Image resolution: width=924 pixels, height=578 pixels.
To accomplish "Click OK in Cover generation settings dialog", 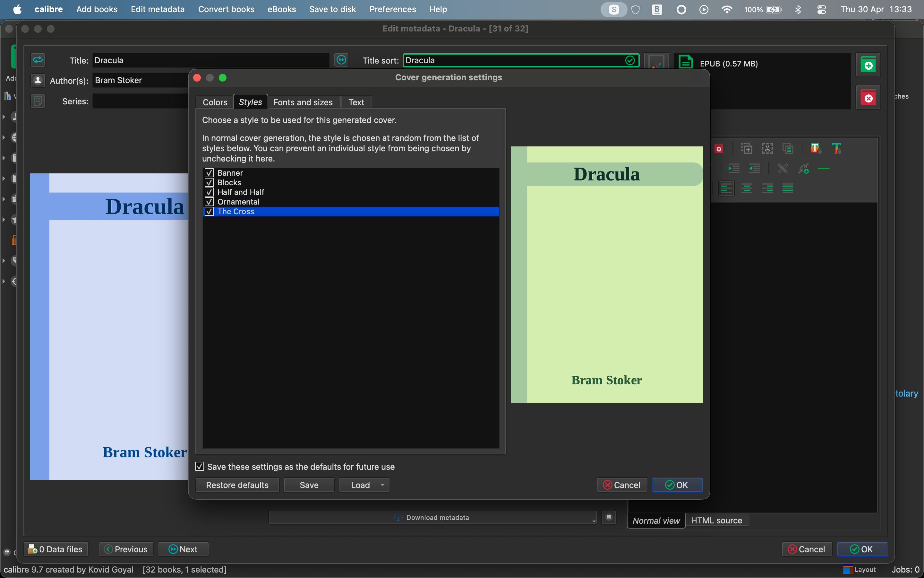I will [677, 485].
